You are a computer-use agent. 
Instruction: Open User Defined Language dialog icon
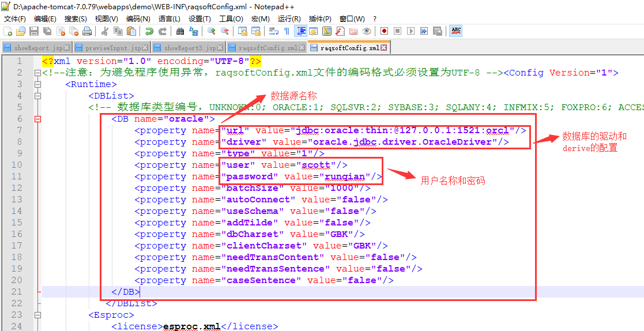[x=313, y=31]
